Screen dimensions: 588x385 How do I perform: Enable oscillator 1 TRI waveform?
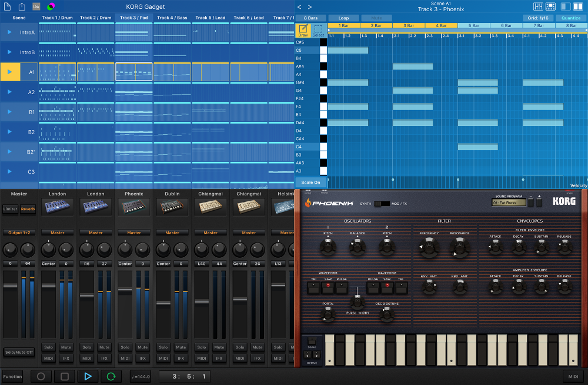tap(313, 287)
